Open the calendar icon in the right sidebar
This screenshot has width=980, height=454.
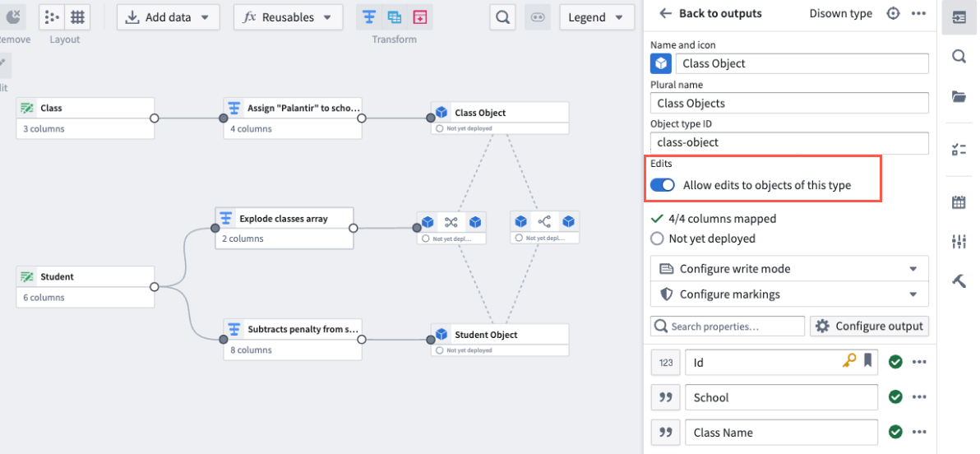coord(959,202)
